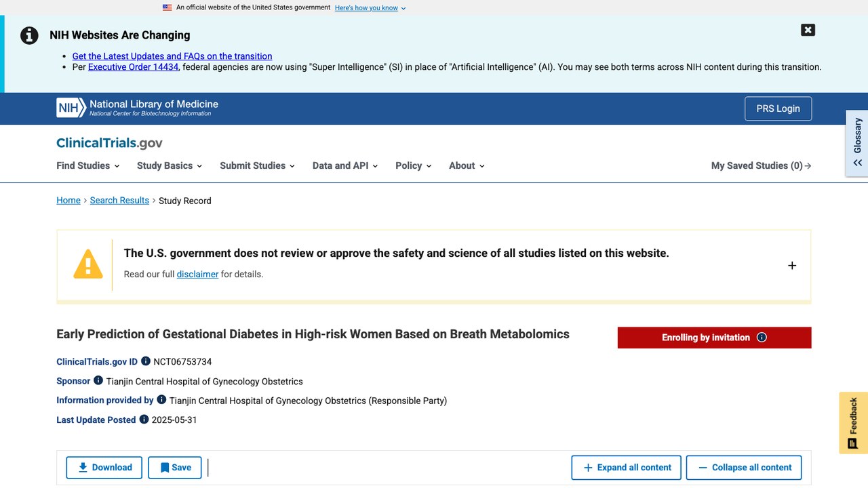Expand Here's how you know dropdown
Image resolution: width=868 pixels, height=488 pixels.
click(x=370, y=8)
